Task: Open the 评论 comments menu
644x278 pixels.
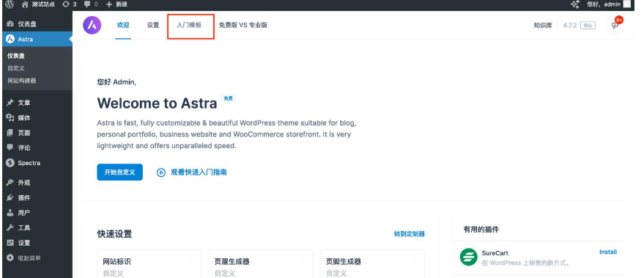Action: point(37,147)
